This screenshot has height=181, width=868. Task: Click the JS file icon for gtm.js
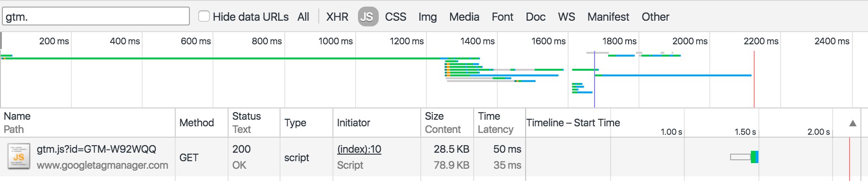point(19,156)
